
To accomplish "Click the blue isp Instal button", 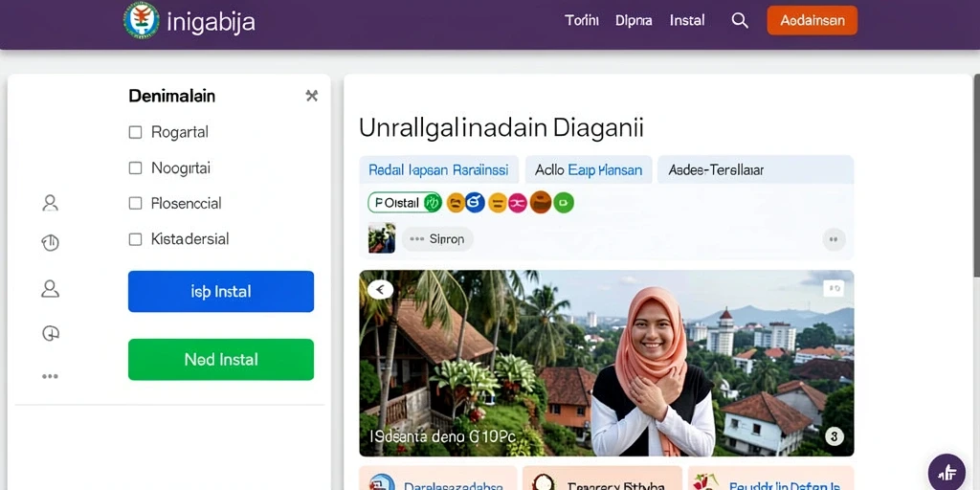I will coord(221,291).
